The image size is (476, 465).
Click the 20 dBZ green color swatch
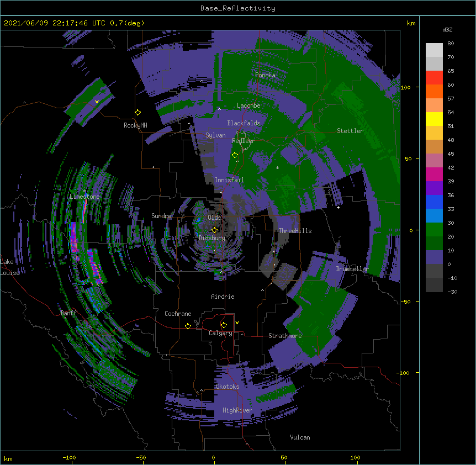coord(434,230)
